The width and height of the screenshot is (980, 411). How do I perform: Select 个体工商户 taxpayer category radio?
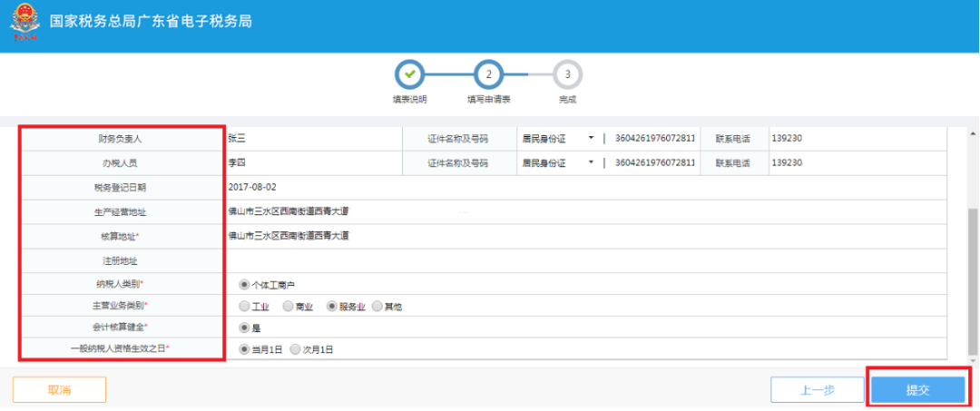[245, 285]
